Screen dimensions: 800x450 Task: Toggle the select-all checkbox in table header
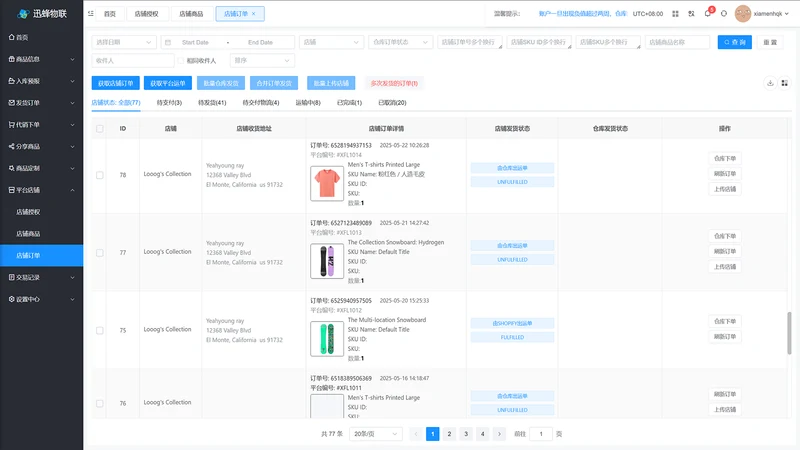pos(99,129)
